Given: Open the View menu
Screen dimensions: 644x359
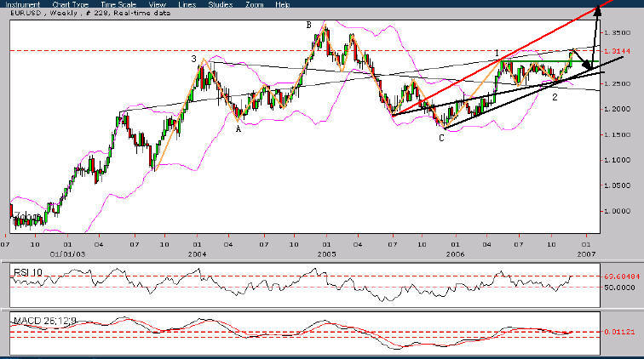Looking at the screenshot, I should (x=158, y=4).
